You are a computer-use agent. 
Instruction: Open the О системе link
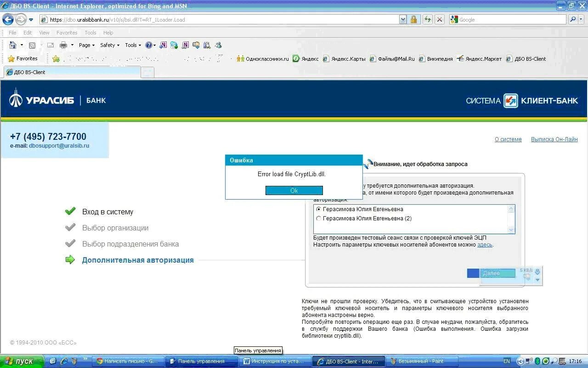click(x=508, y=139)
